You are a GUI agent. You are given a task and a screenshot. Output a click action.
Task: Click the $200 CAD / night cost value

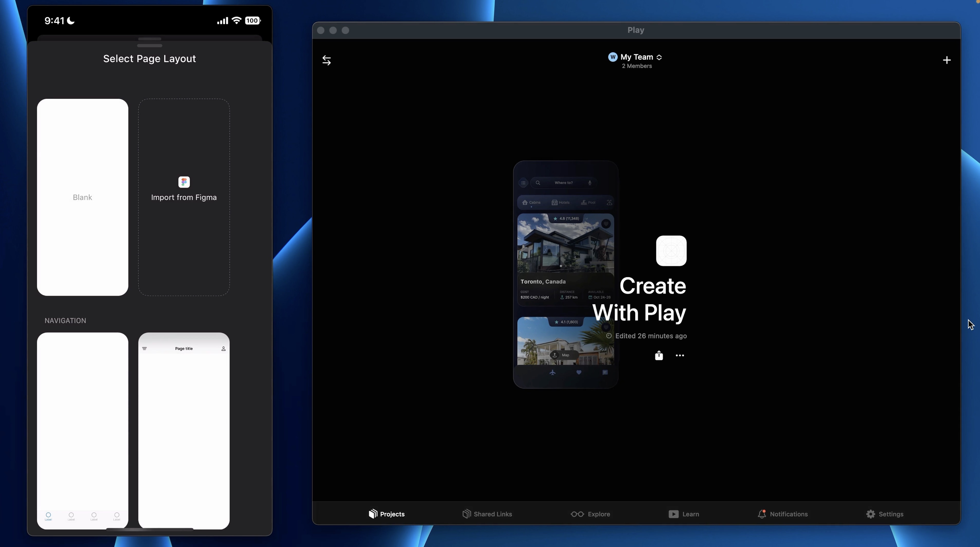click(x=534, y=297)
